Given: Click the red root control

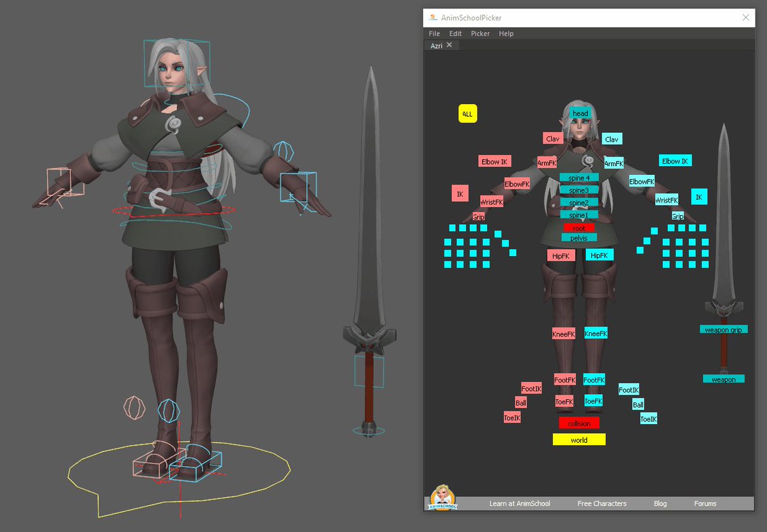Looking at the screenshot, I should (x=578, y=227).
